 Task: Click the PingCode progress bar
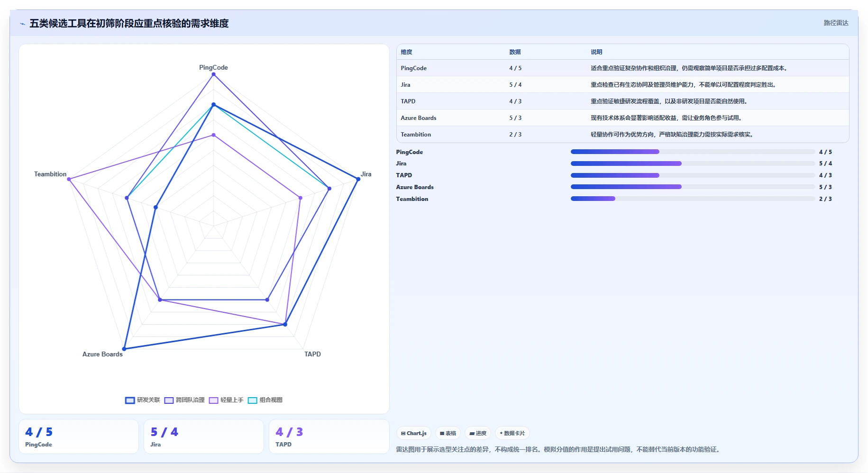coord(693,152)
